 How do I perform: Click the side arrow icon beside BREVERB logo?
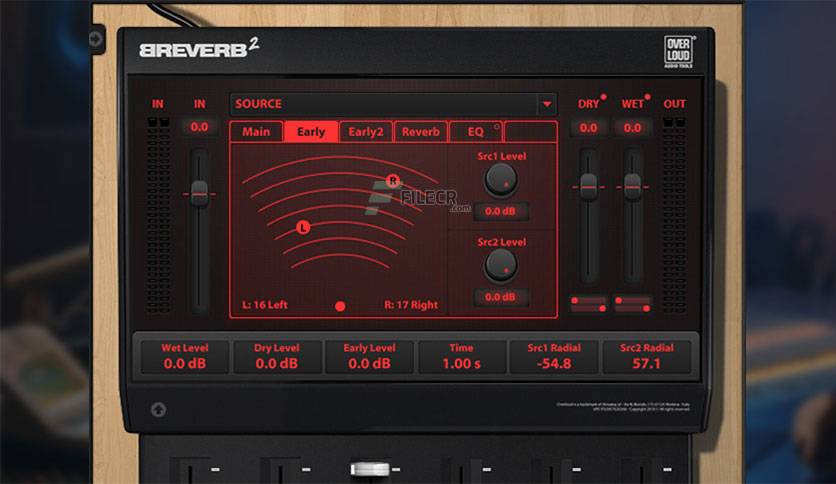pyautogui.click(x=96, y=39)
